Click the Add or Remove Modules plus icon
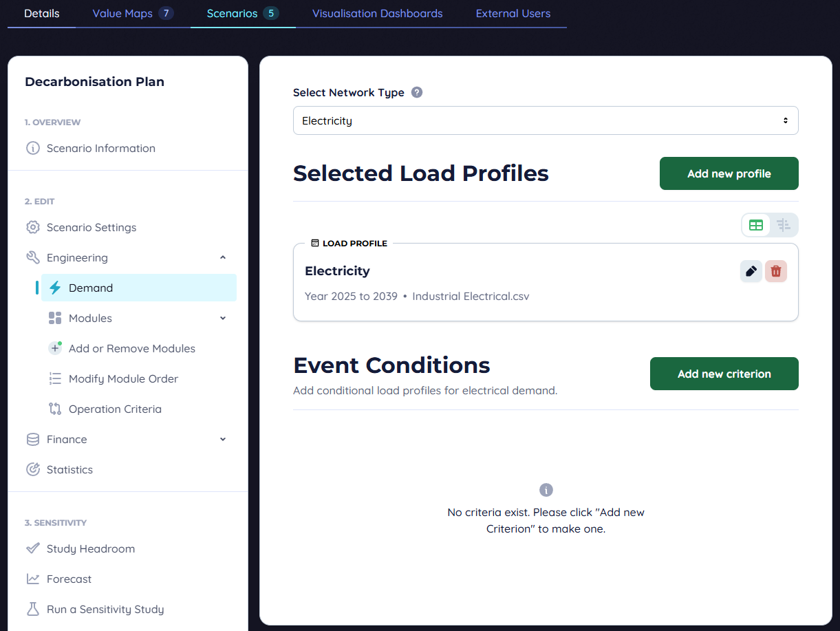Image resolution: width=840 pixels, height=631 pixels. (55, 348)
